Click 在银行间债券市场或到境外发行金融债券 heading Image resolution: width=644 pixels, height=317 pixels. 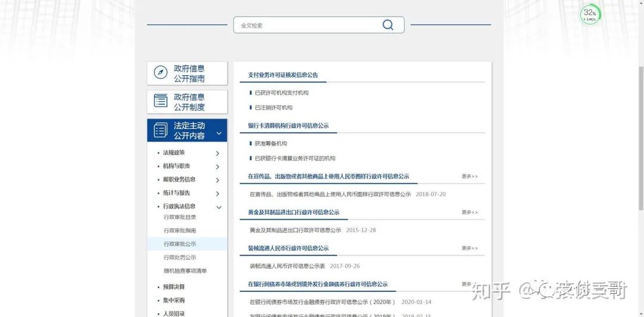(x=318, y=284)
